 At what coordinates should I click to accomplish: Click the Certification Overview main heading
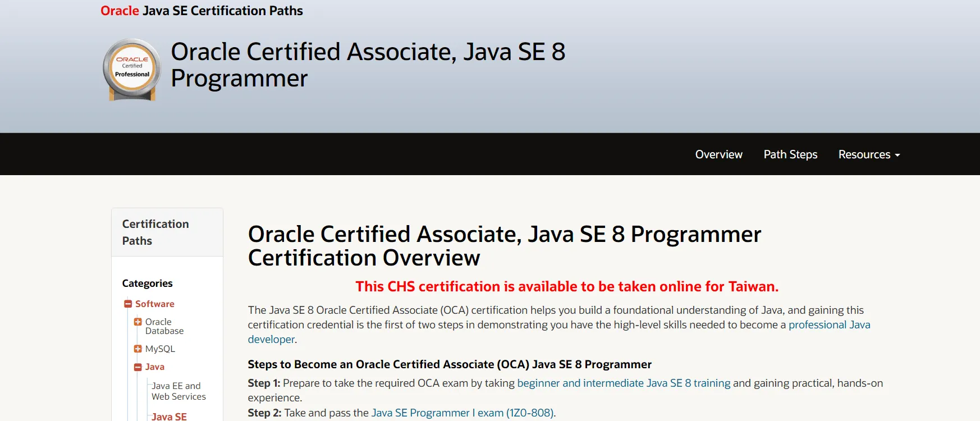[505, 246]
